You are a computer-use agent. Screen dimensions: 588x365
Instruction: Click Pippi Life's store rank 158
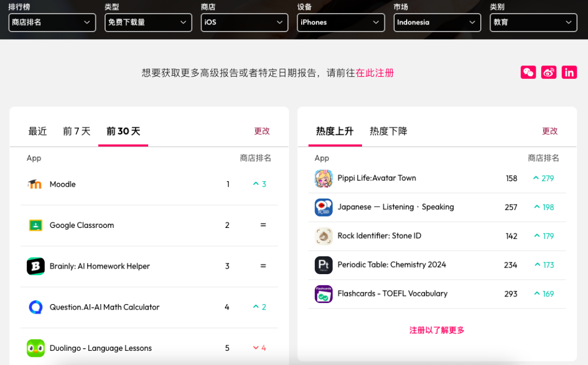tap(511, 178)
